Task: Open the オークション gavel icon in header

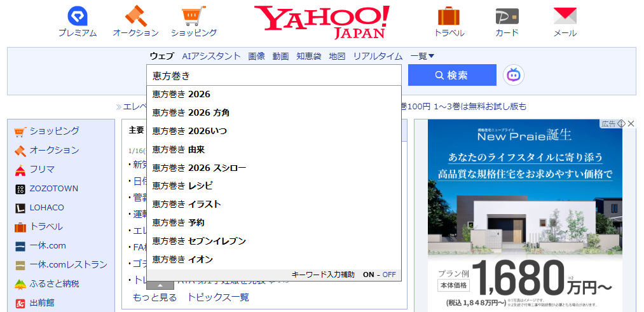Action: (135, 17)
